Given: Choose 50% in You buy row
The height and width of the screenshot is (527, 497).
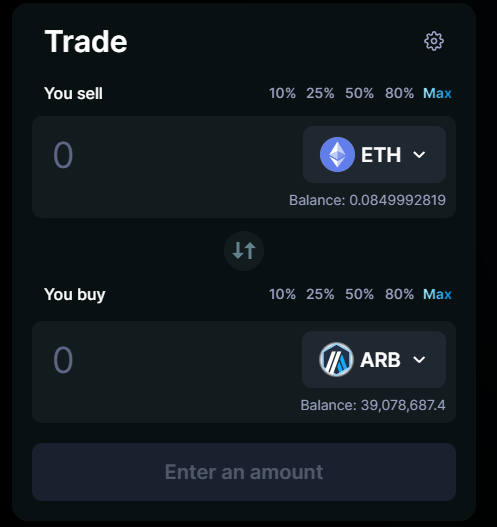Looking at the screenshot, I should [x=359, y=294].
